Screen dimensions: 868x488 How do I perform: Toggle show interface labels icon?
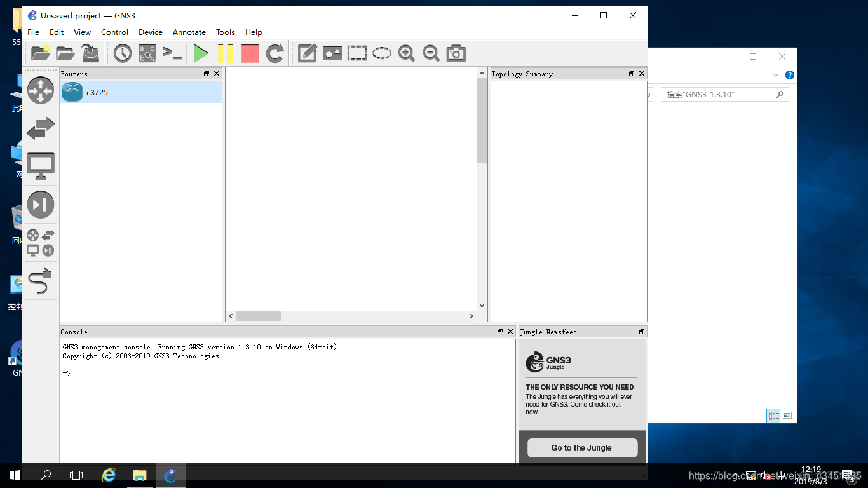point(147,53)
